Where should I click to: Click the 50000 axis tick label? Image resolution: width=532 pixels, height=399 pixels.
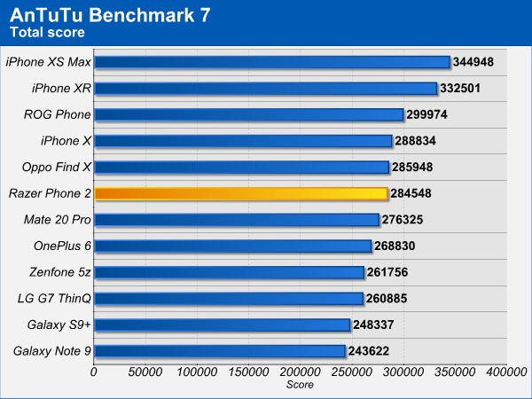[x=145, y=372]
